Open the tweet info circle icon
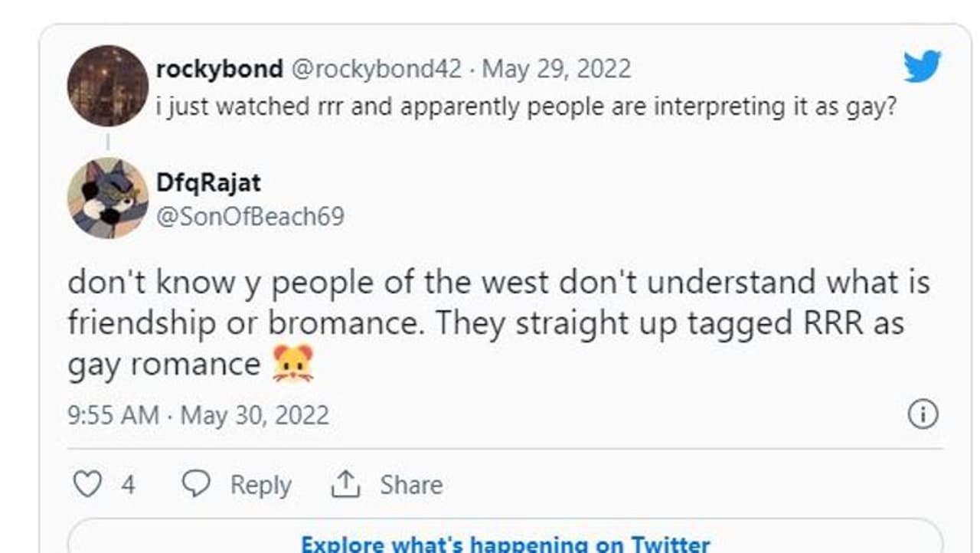980x553 pixels. coord(923,414)
